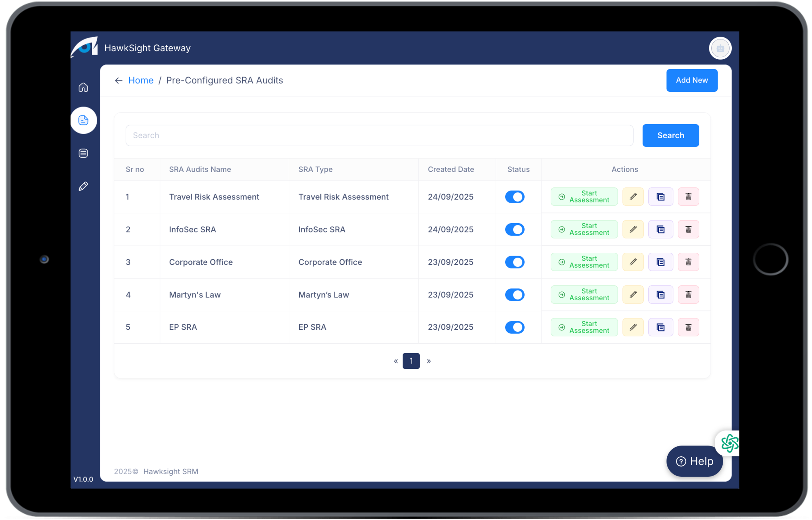Viewport: 812px width, 520px height.
Task: Open the Home icon in sidebar
Action: tap(83, 88)
